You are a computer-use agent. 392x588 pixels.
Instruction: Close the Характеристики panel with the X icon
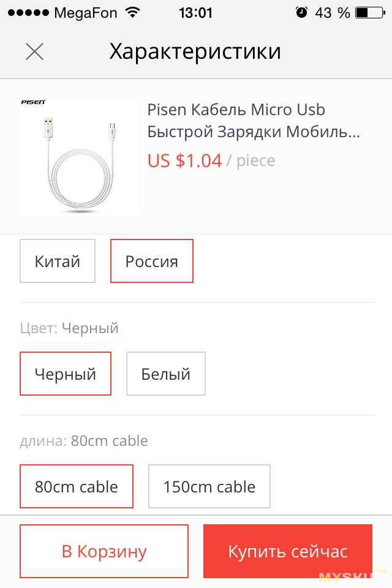34,51
